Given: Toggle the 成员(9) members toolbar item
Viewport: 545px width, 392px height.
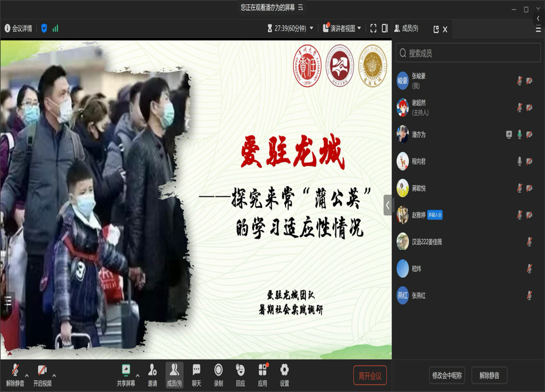Looking at the screenshot, I should click(174, 374).
